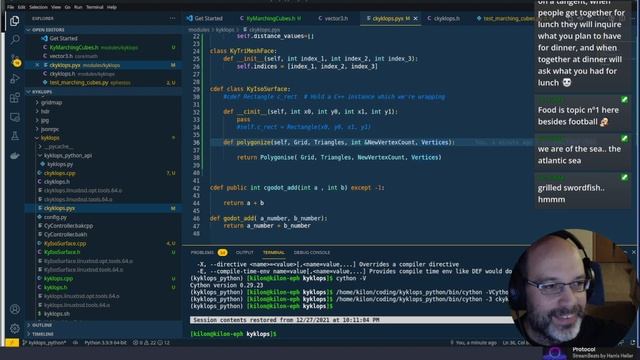Open the Edit menu
Image resolution: width=640 pixels, height=360 pixels.
point(22,7)
